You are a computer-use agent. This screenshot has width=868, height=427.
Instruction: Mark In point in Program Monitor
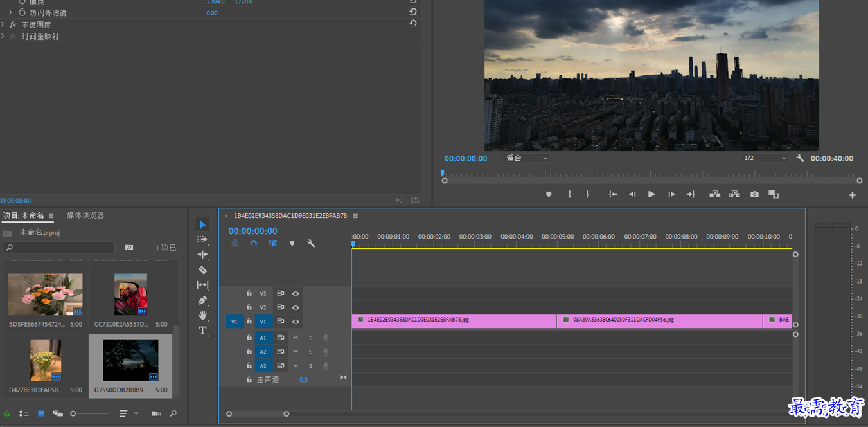point(569,194)
